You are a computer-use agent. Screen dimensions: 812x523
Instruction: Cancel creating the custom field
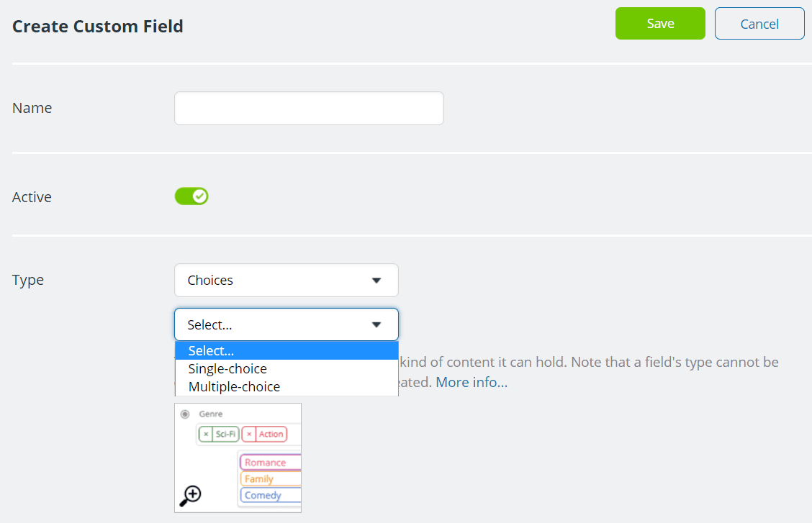pyautogui.click(x=759, y=24)
